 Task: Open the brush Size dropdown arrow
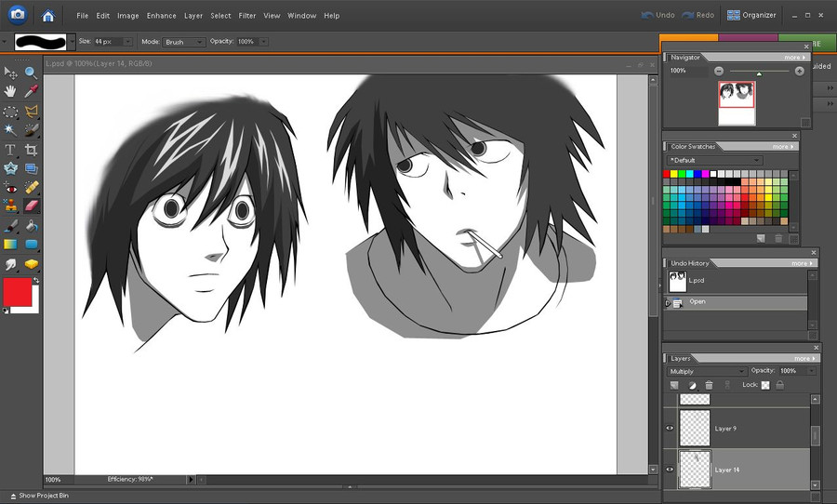tap(127, 42)
